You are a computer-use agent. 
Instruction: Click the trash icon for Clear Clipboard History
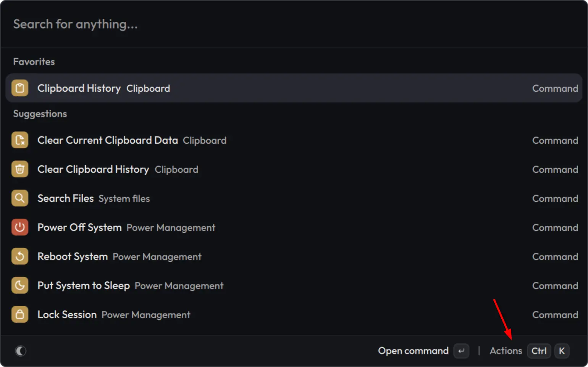20,169
